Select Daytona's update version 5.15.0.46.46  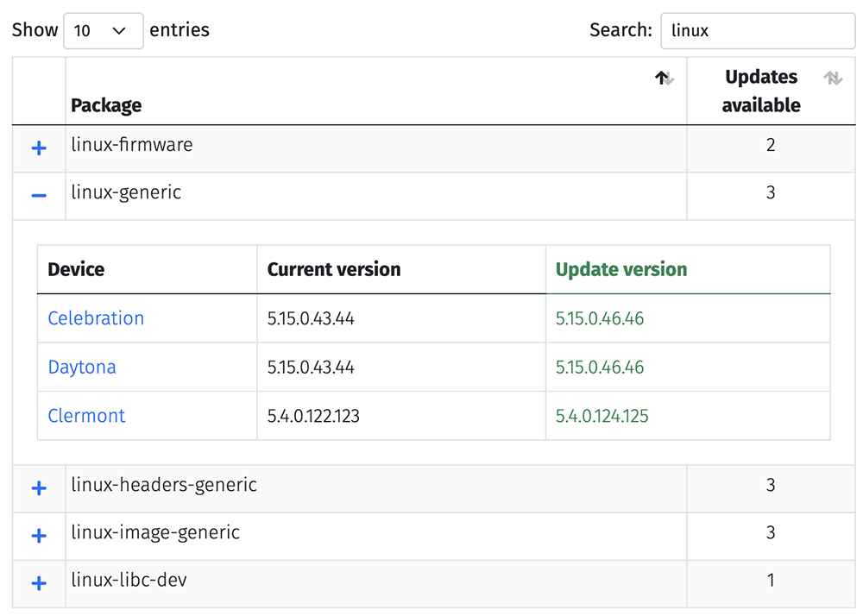coord(600,367)
